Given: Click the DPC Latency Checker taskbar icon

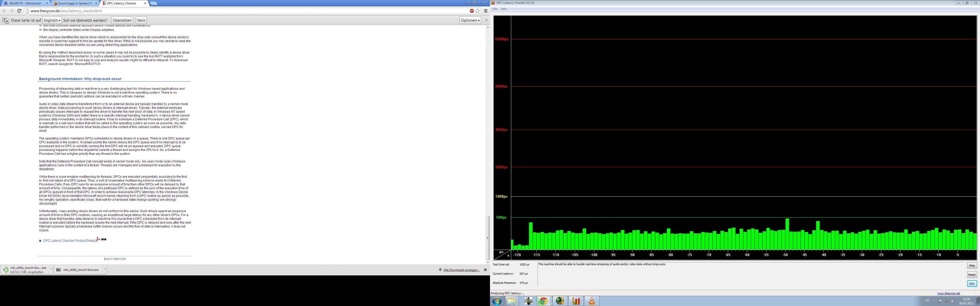Looking at the screenshot, I should [576, 301].
